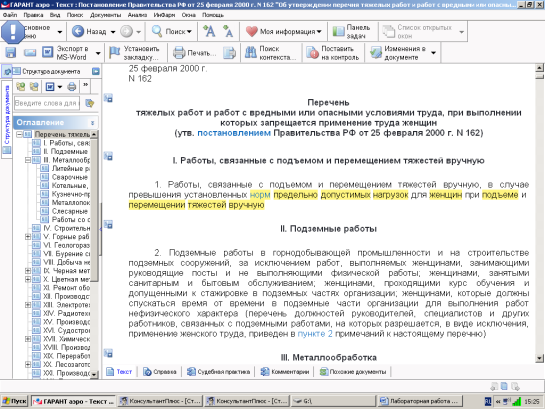Switch to the Комментарии tab
The height and width of the screenshot is (409, 545).
click(285, 372)
